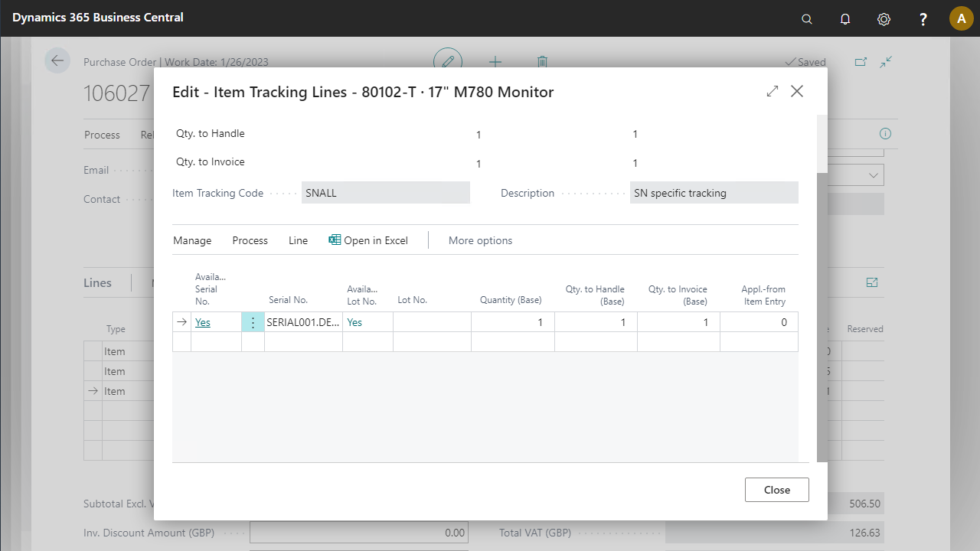Click Dynamics 365 Business Central title

point(98,17)
